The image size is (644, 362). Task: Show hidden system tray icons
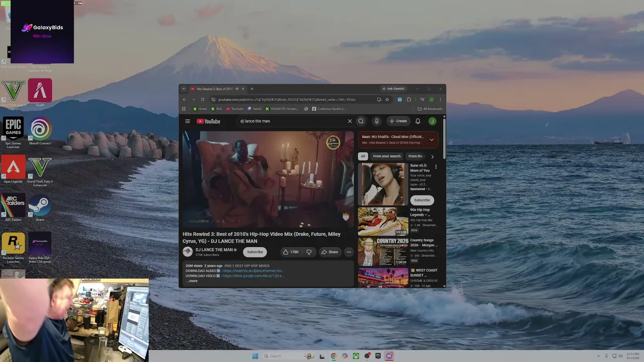pyautogui.click(x=598, y=356)
